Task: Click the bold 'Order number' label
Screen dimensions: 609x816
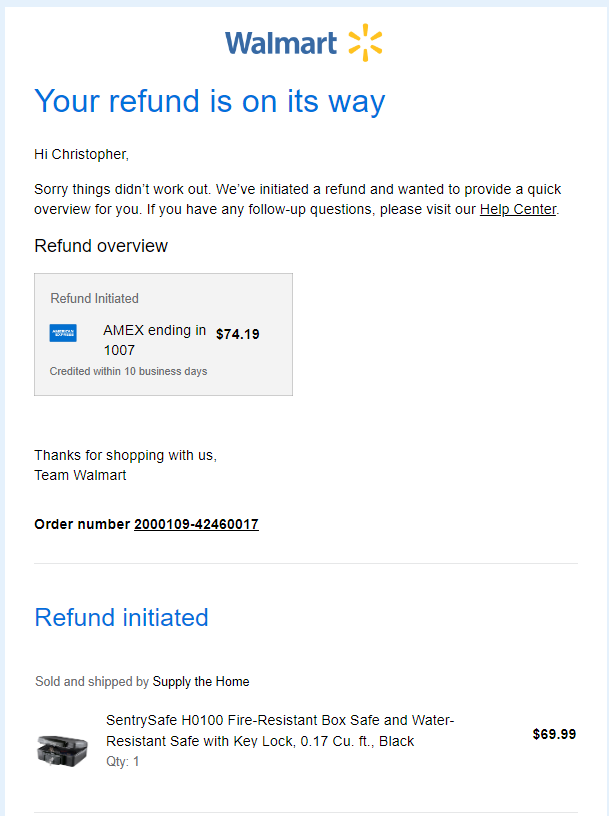Action: click(x=82, y=524)
